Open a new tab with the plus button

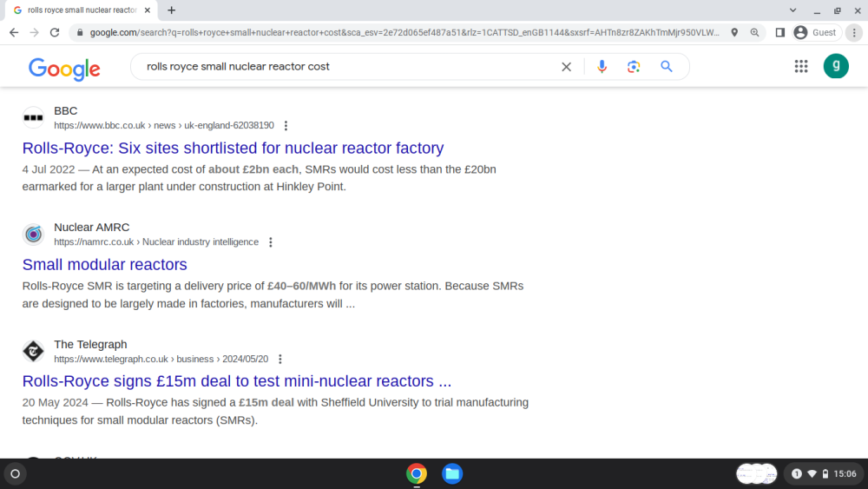[x=172, y=10]
